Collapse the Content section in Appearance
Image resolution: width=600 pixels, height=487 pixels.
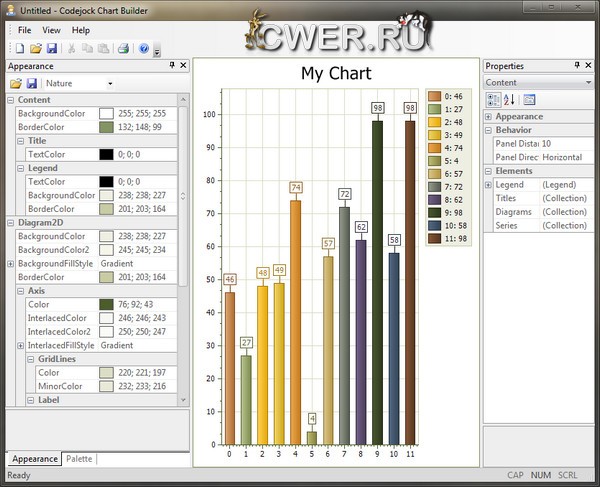pos(11,100)
